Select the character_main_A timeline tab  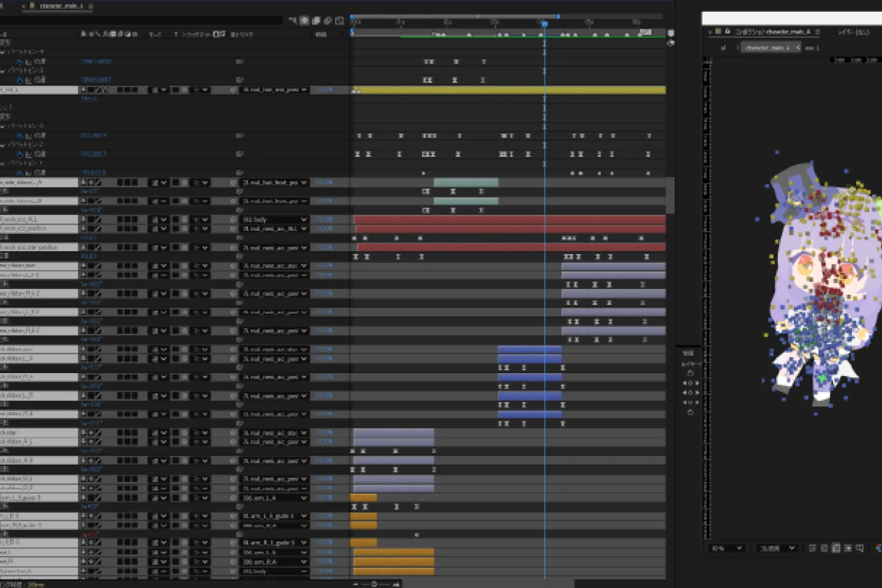coord(61,6)
